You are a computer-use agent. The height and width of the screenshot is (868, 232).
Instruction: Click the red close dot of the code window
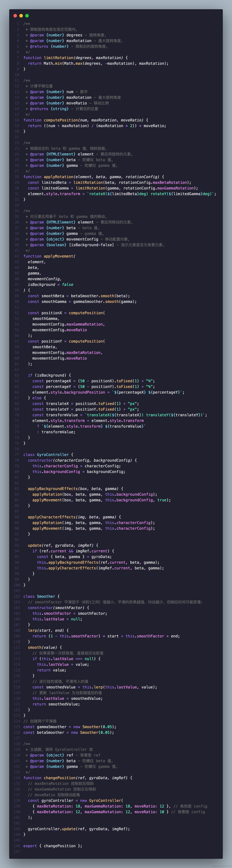(x=15, y=16)
